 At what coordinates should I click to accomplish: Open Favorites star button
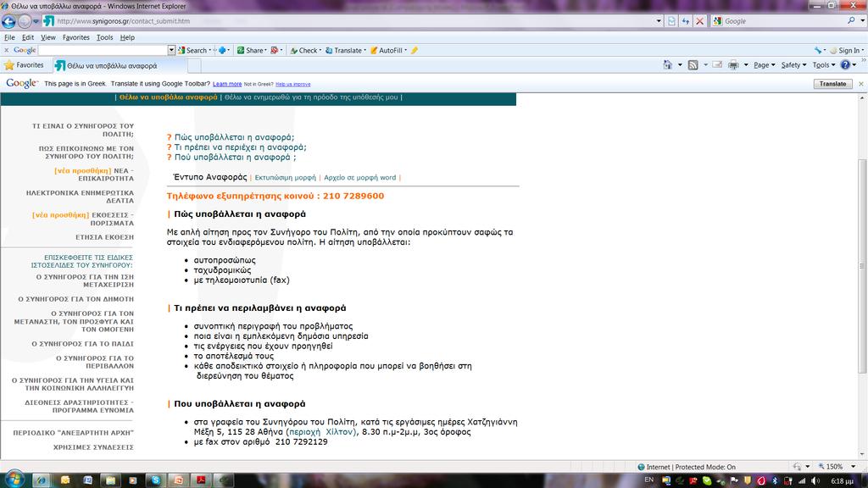[x=24, y=65]
